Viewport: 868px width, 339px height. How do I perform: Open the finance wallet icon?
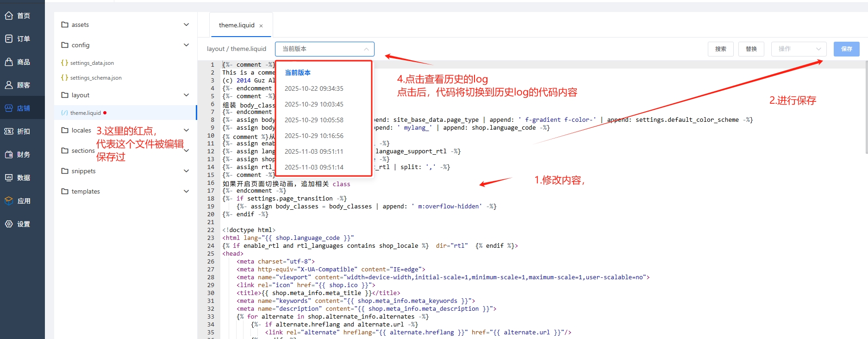9,155
